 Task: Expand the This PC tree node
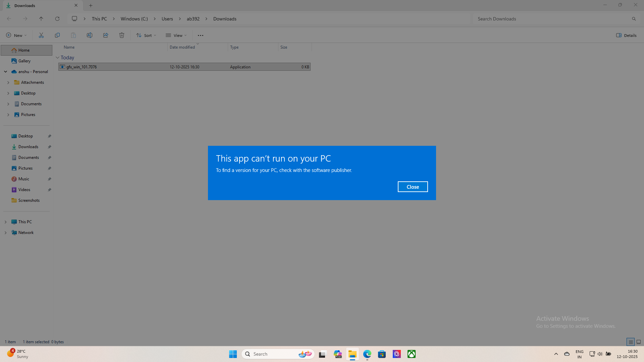pyautogui.click(x=6, y=222)
